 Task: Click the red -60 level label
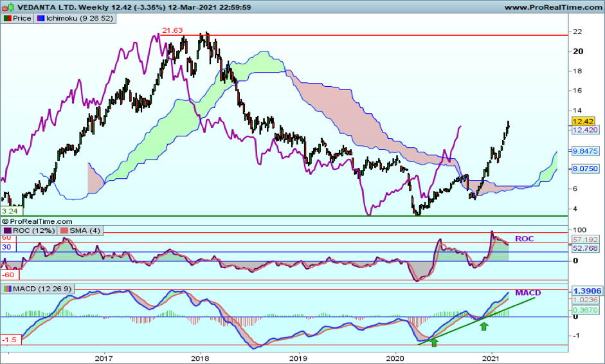point(9,275)
